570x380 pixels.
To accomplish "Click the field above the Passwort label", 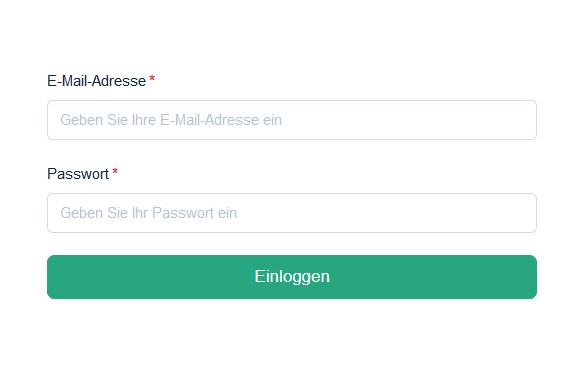I will [x=292, y=120].
